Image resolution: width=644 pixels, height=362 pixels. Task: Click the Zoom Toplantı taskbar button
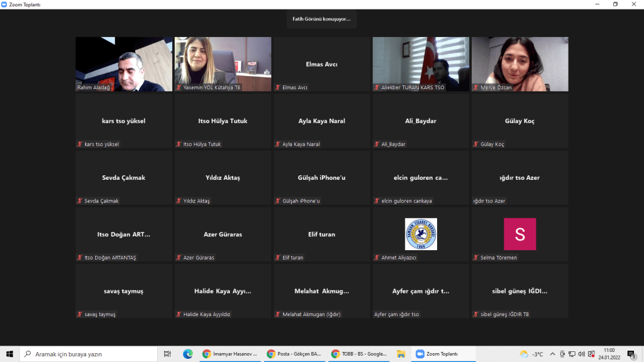(438, 354)
